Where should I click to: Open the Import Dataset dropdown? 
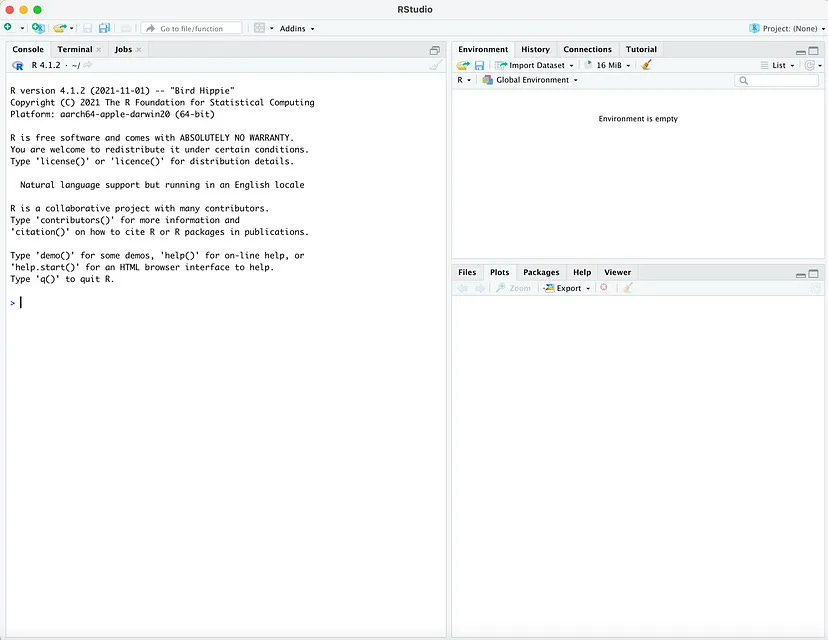coord(534,65)
